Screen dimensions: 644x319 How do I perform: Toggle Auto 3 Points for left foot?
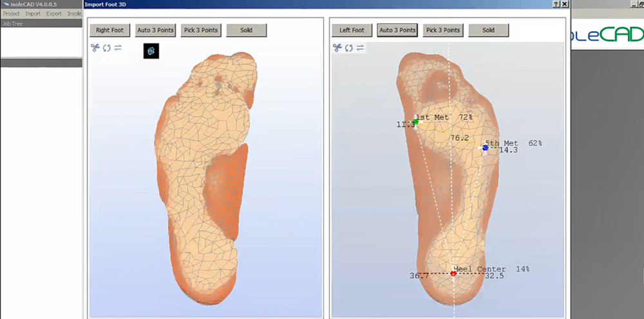[397, 30]
